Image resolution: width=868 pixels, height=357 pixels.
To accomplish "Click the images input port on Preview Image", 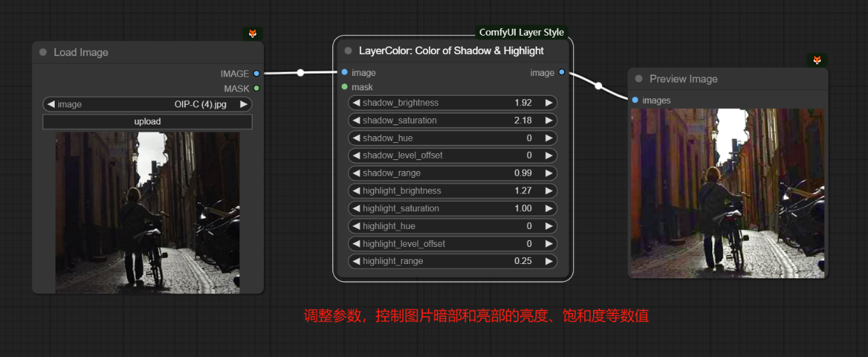I will [x=635, y=100].
